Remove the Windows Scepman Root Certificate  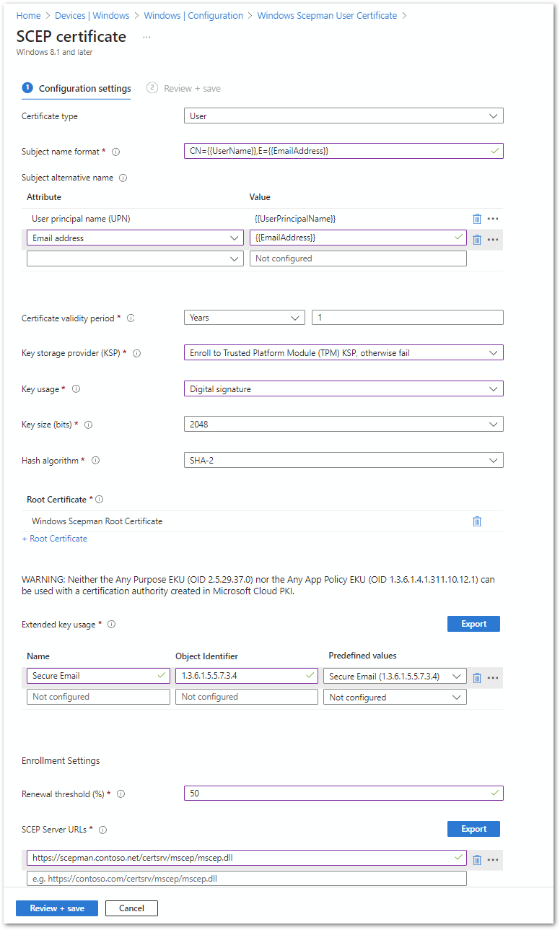point(476,521)
